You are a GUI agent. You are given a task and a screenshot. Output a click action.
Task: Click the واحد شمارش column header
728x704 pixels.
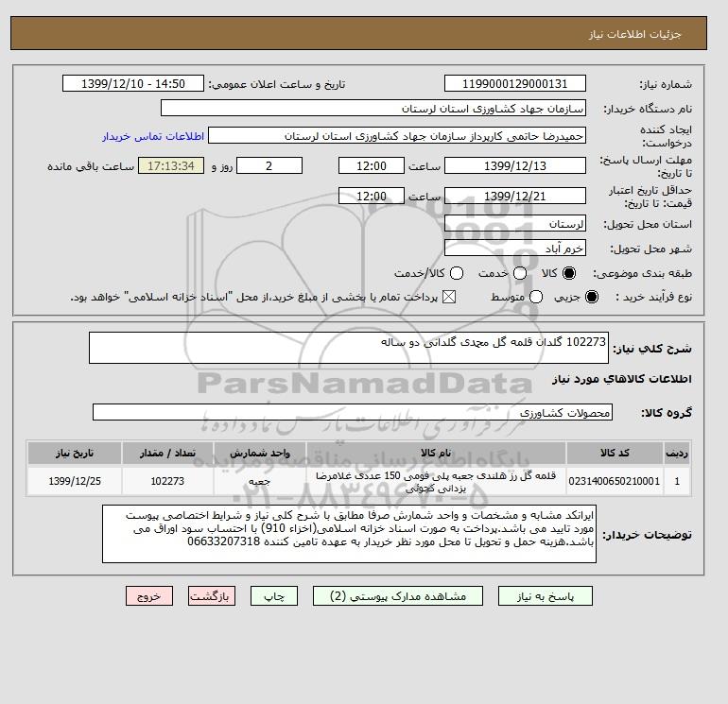(260, 453)
